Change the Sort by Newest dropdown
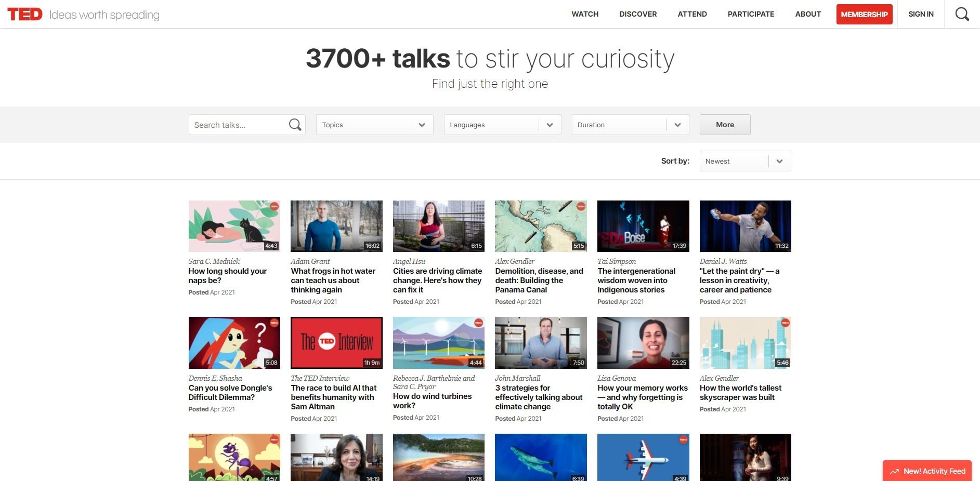This screenshot has width=980, height=481. (744, 161)
